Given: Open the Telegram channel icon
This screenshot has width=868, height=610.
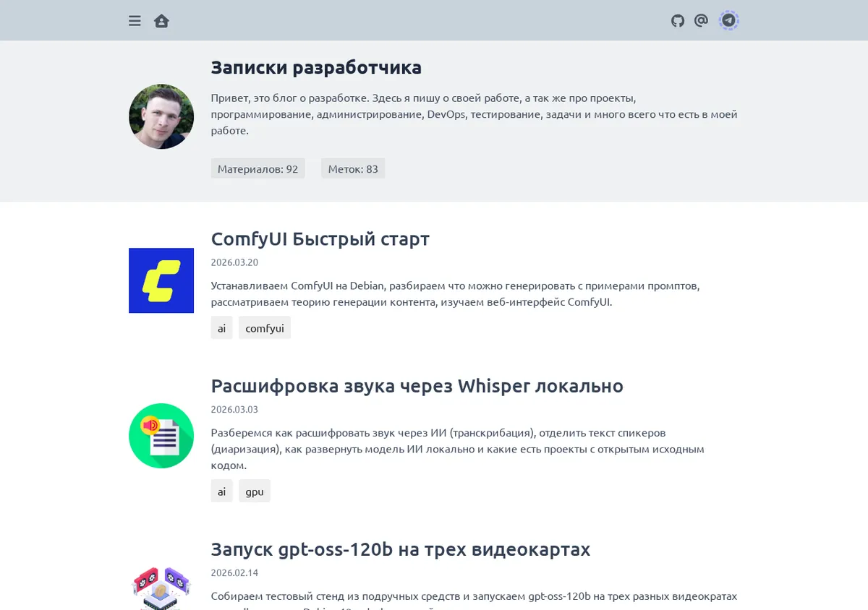Looking at the screenshot, I should coord(729,21).
